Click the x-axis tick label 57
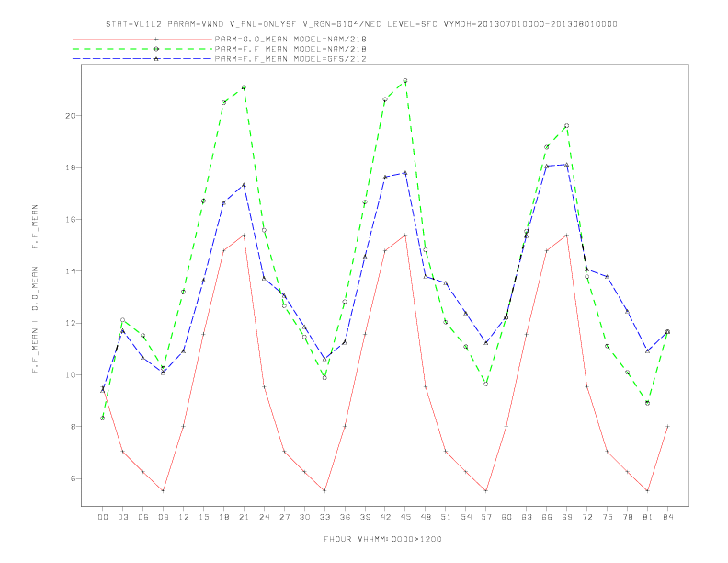This screenshot has width=728, height=563. [x=486, y=517]
